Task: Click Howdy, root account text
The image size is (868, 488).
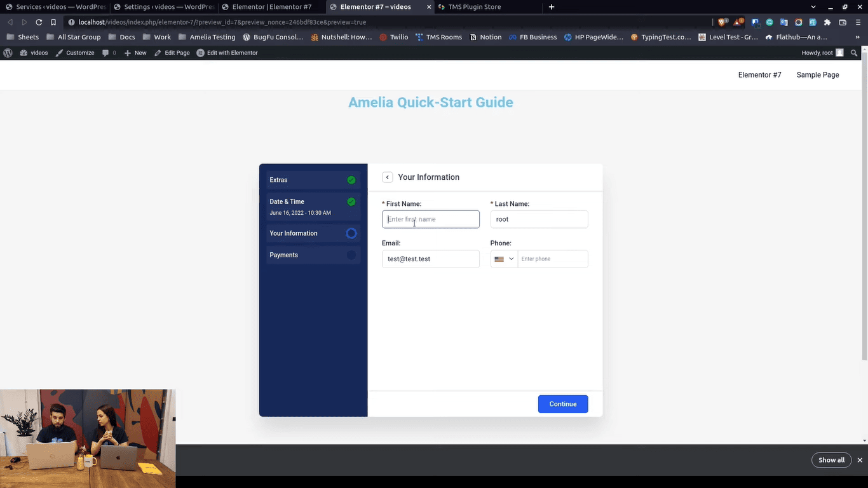Action: 817,53
